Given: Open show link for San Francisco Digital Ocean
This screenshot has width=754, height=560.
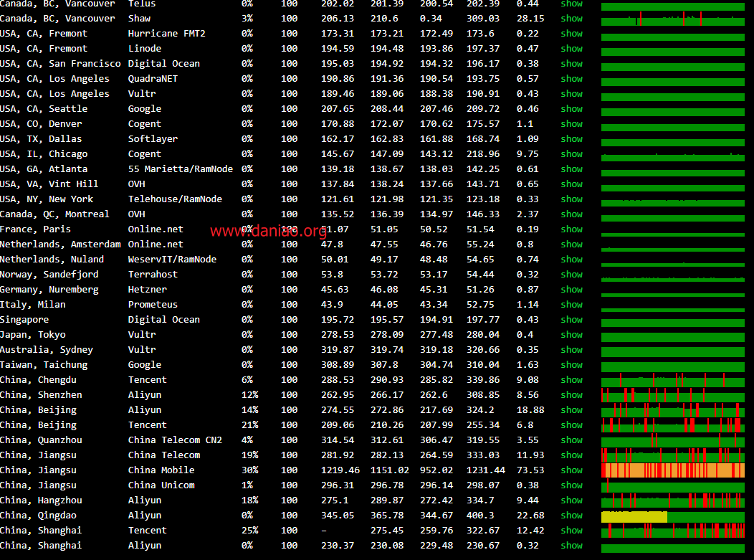Looking at the screenshot, I should click(571, 64).
